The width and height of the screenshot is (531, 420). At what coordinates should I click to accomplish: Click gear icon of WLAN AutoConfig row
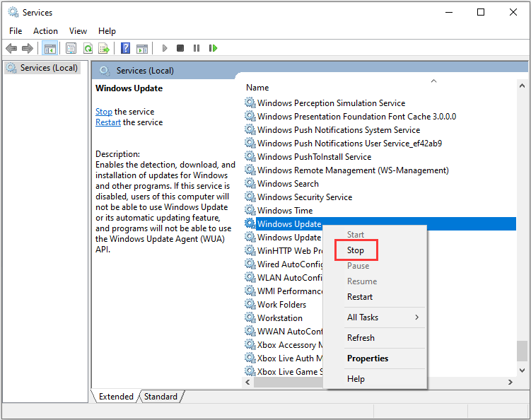[250, 277]
